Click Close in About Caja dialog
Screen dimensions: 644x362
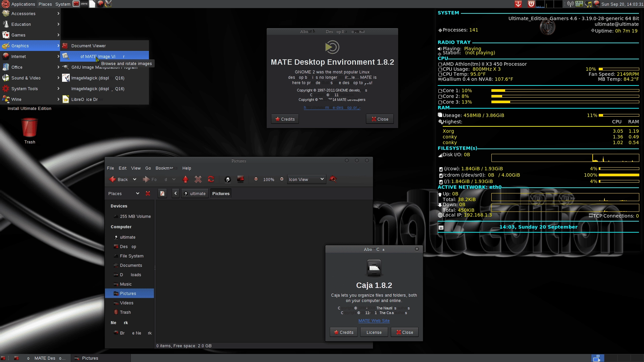(405, 332)
